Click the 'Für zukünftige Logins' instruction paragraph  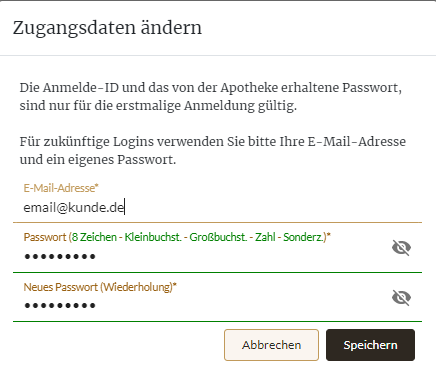[x=213, y=150]
